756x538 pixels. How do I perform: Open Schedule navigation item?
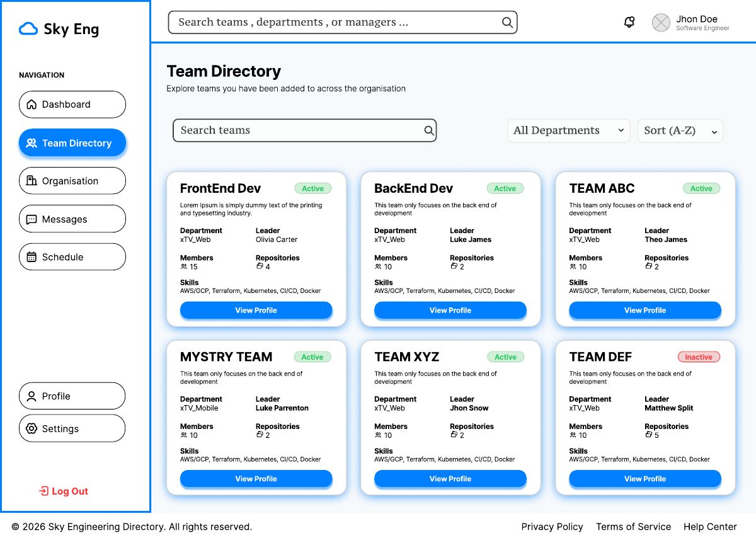(x=72, y=257)
